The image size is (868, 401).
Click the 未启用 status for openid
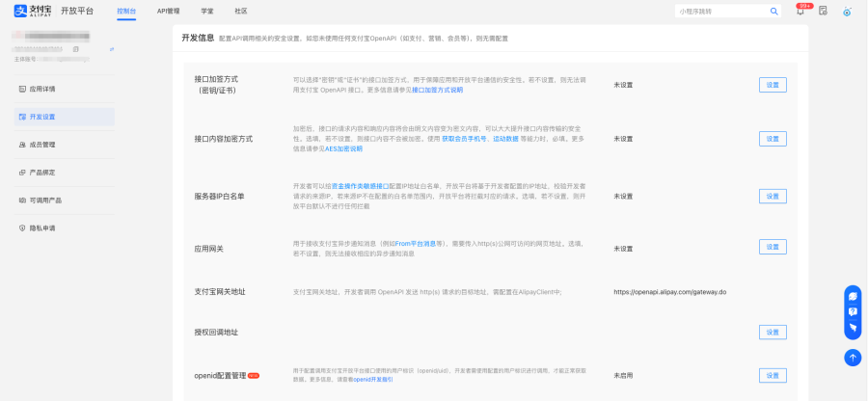[623, 376]
